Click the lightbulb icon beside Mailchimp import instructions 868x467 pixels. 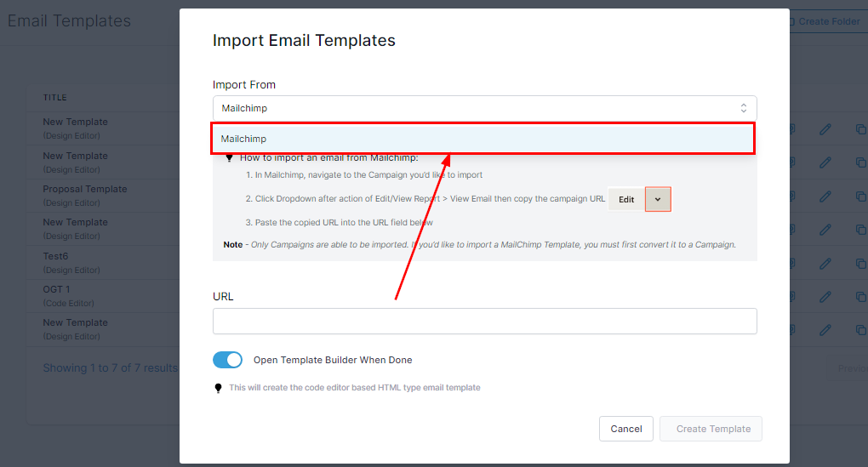tap(229, 158)
